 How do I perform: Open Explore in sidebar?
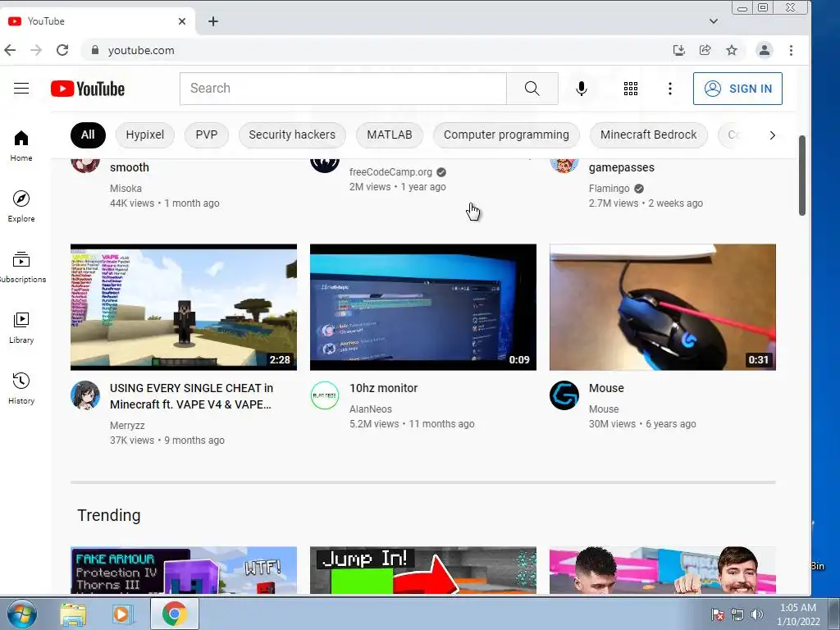coord(21,206)
